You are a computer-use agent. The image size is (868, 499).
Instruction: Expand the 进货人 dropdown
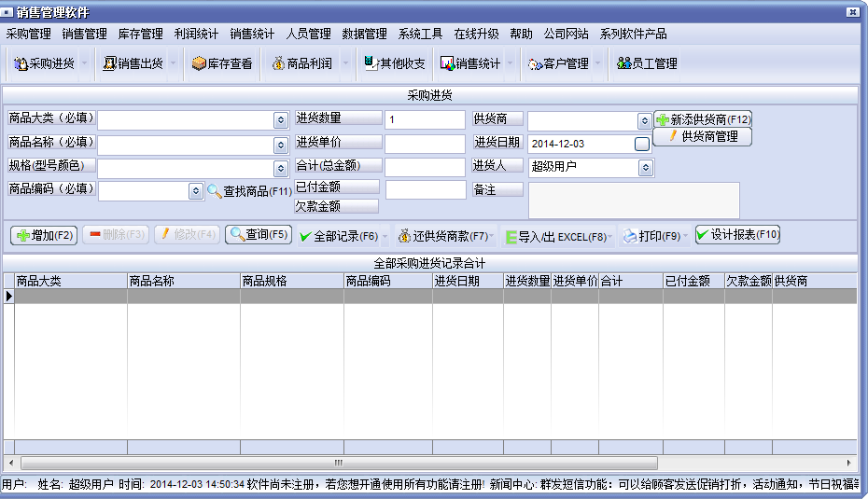(645, 168)
